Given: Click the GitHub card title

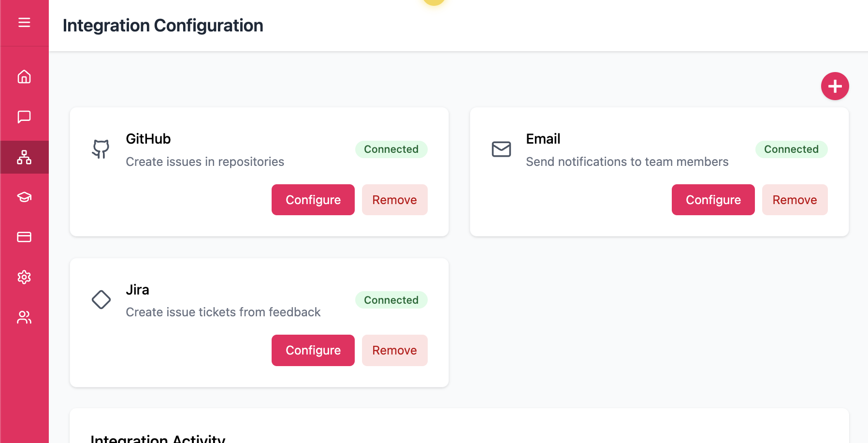Looking at the screenshot, I should 148,139.
